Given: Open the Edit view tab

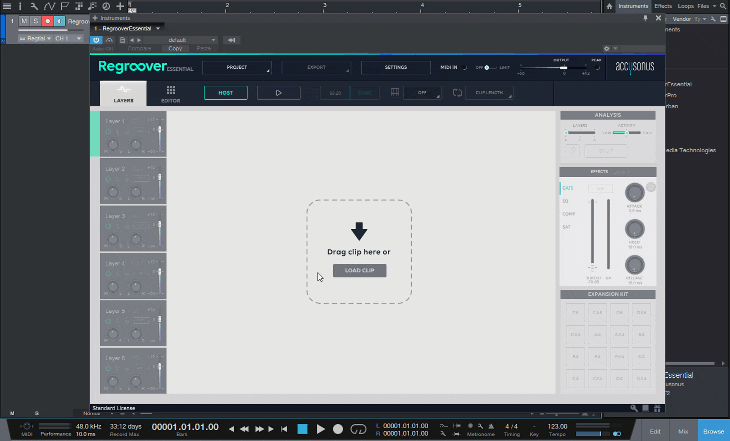Looking at the screenshot, I should pos(655,431).
